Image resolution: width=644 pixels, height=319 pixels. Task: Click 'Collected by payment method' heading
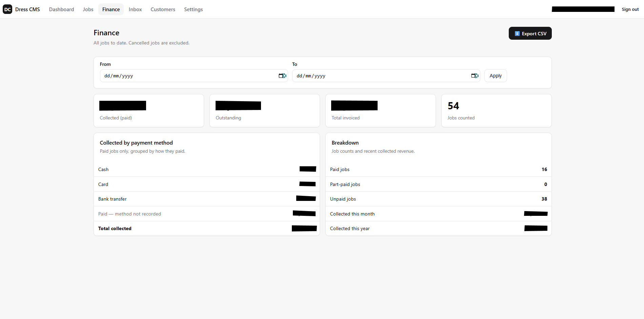[x=136, y=143]
